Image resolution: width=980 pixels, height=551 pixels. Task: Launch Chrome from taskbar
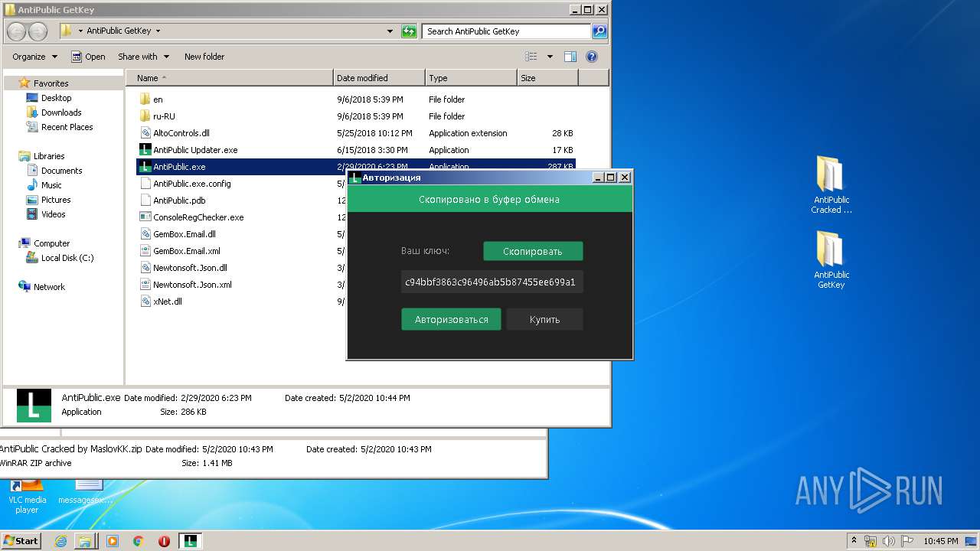pyautogui.click(x=139, y=541)
